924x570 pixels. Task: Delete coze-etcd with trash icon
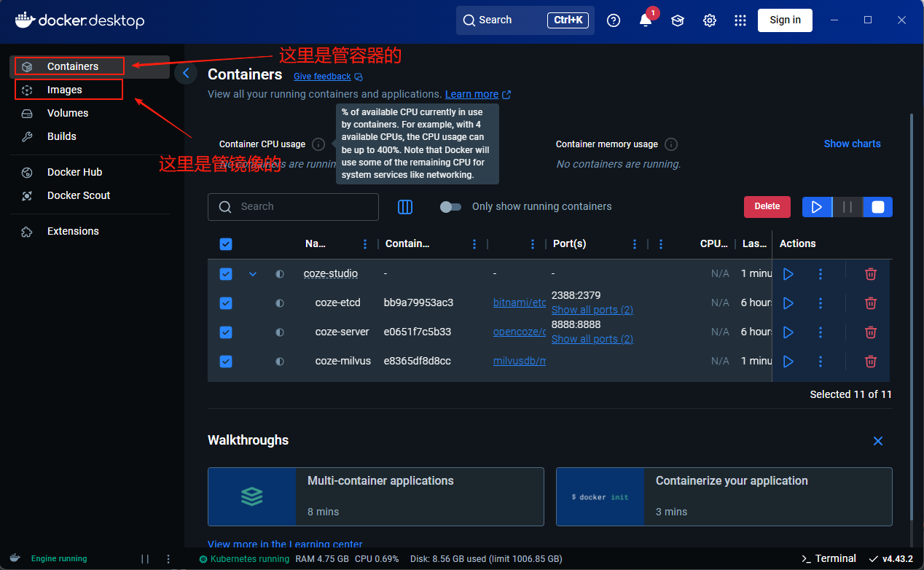coord(871,303)
